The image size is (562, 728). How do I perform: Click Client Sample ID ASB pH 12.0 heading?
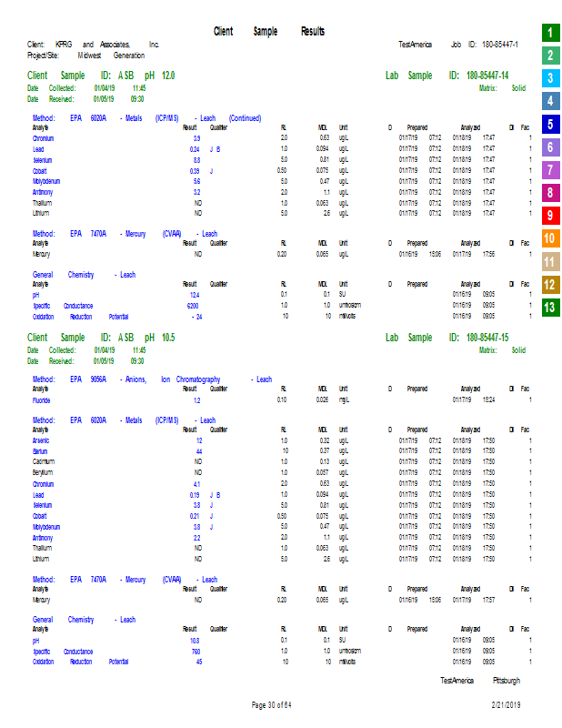[x=101, y=76]
